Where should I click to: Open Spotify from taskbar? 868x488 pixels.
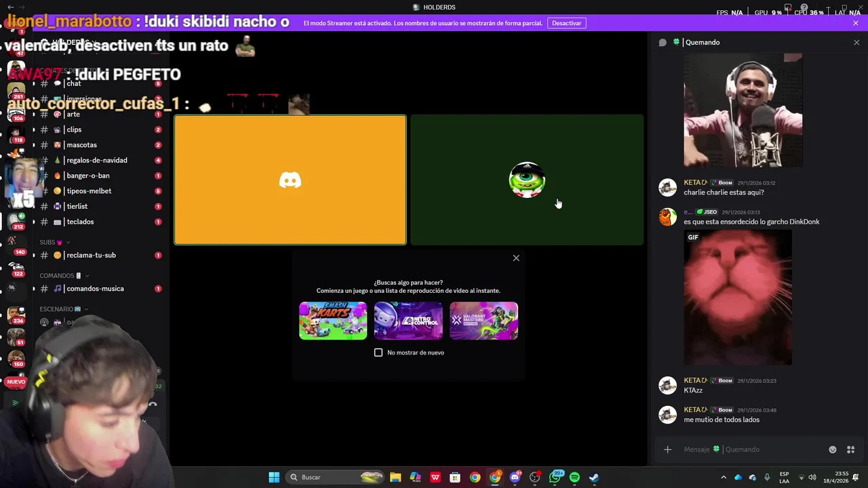(x=574, y=477)
